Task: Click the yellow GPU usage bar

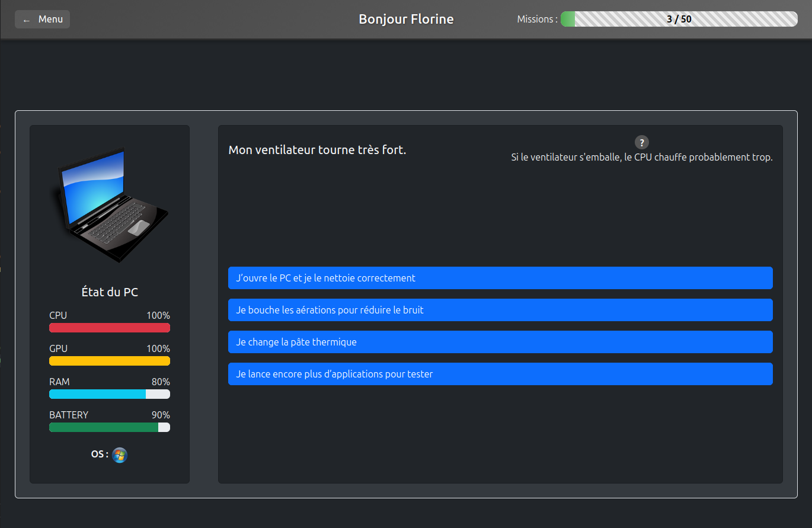Action: click(x=110, y=361)
